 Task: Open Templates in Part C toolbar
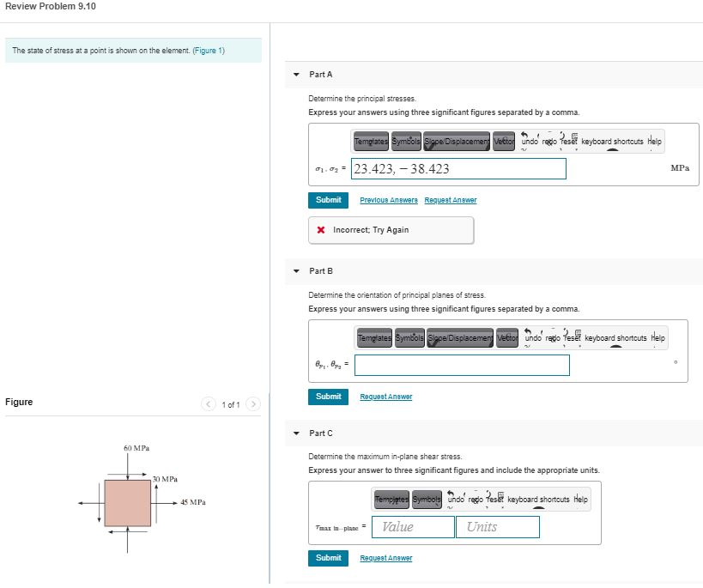(x=392, y=500)
